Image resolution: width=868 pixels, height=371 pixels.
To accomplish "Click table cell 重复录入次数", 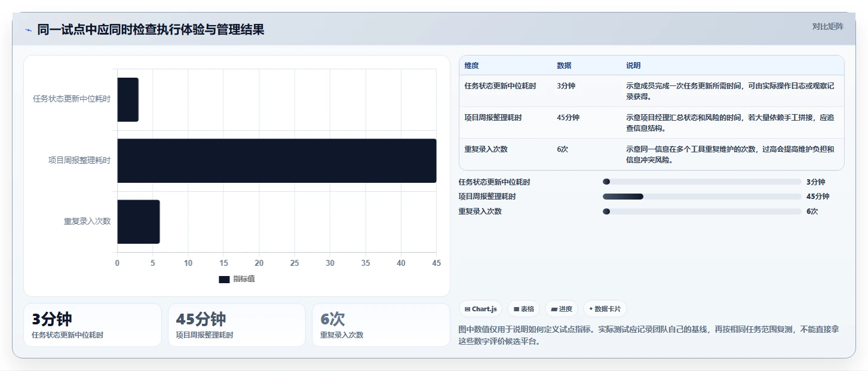I will tap(486, 149).
